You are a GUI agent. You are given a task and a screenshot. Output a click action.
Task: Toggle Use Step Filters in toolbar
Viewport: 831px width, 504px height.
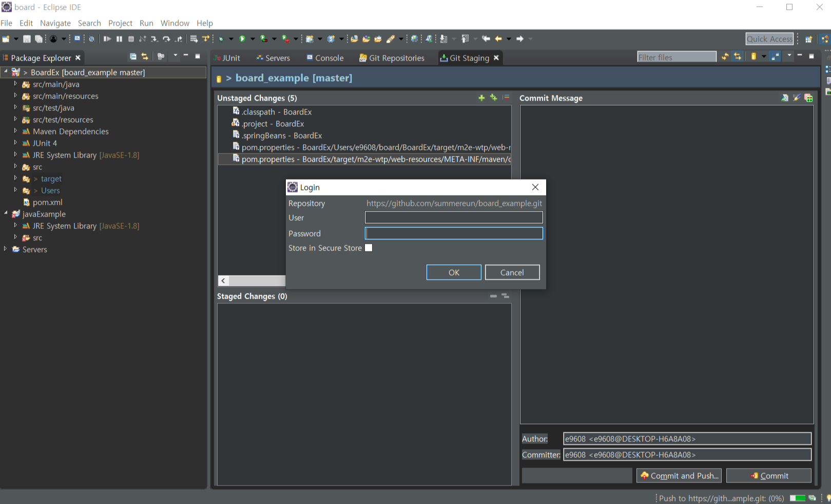click(205, 39)
